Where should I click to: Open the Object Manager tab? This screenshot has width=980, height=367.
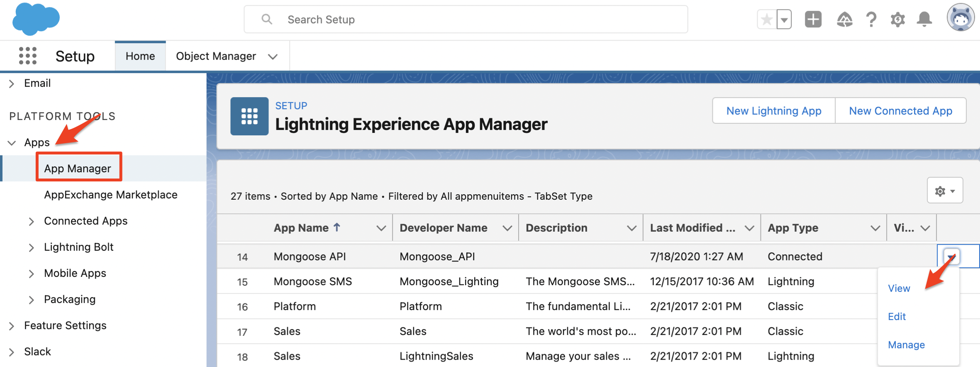[216, 56]
